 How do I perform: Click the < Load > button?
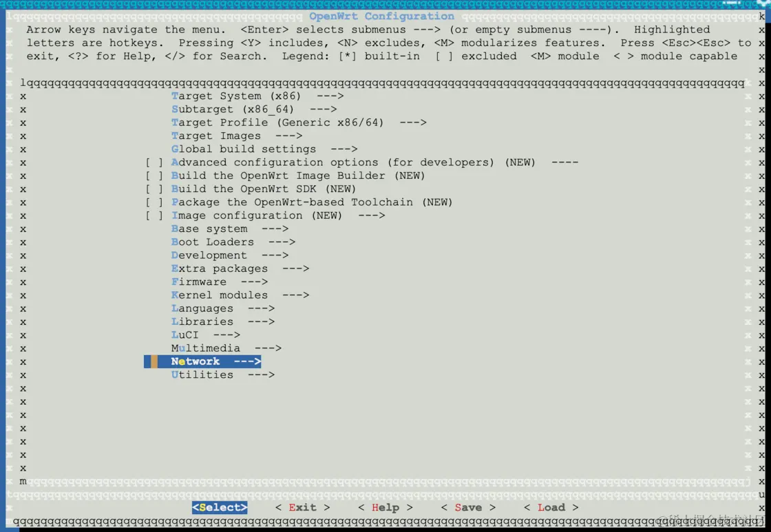coord(551,507)
